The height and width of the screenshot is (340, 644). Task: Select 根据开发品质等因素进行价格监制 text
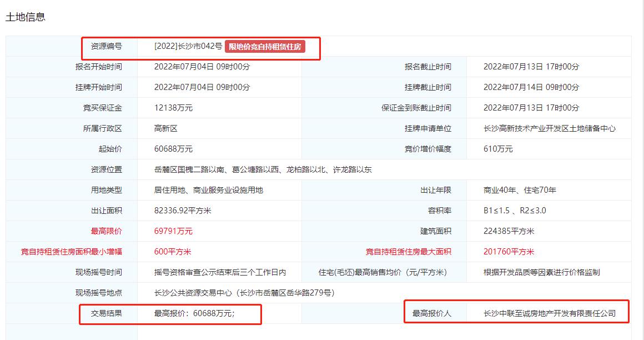542,272
